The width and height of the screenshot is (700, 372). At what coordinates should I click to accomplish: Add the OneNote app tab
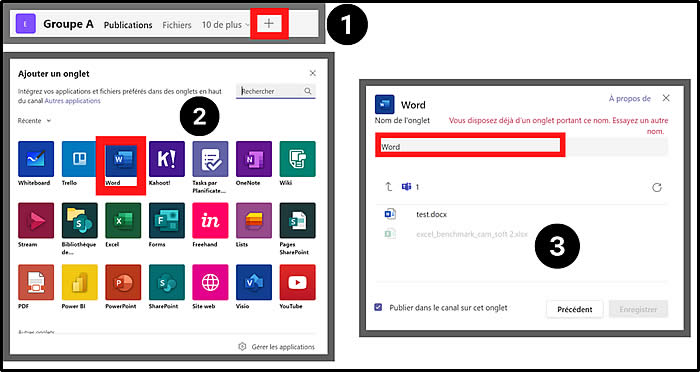pos(254,159)
